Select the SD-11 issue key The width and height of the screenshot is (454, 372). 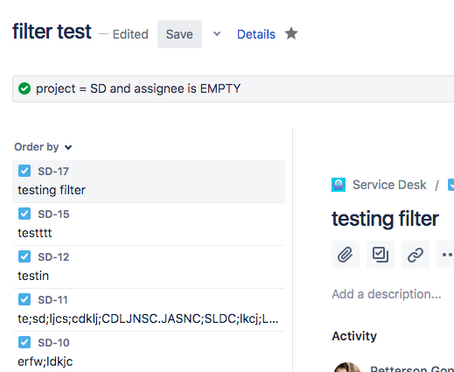53,300
